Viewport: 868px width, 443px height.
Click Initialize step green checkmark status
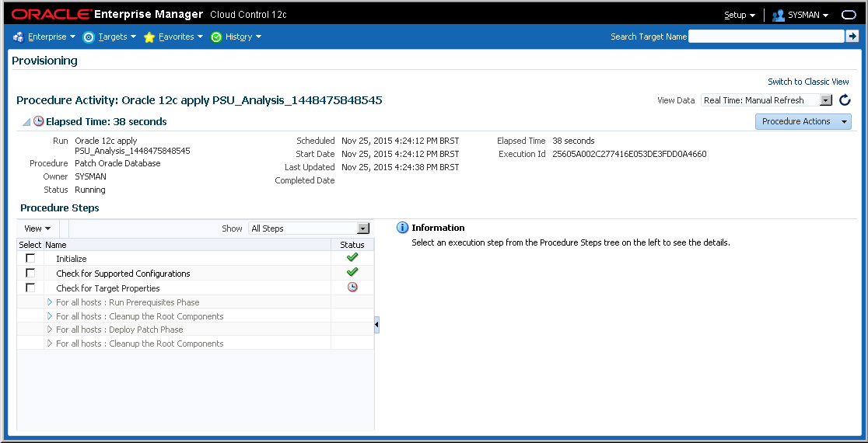pyautogui.click(x=352, y=257)
